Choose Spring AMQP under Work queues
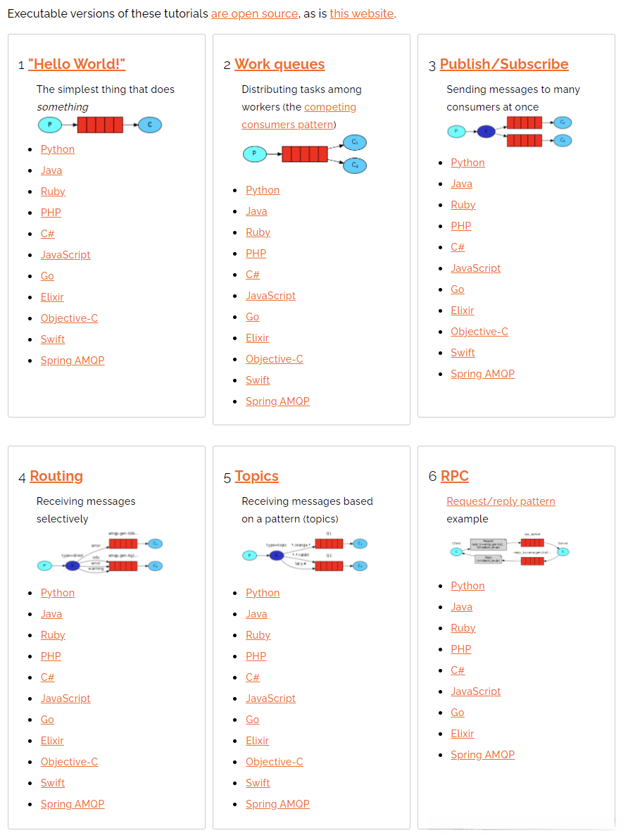628x840 pixels. point(277,401)
